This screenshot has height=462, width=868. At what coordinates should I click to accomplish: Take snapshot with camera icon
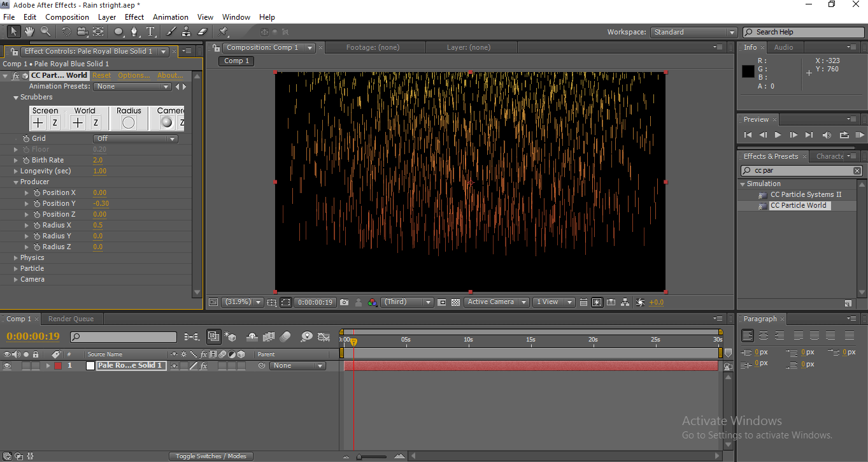click(x=344, y=302)
